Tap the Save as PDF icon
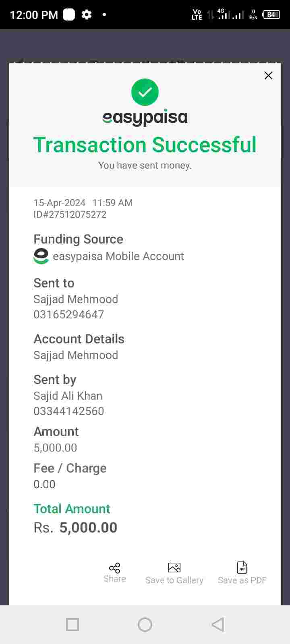The width and height of the screenshot is (290, 644). (242, 568)
